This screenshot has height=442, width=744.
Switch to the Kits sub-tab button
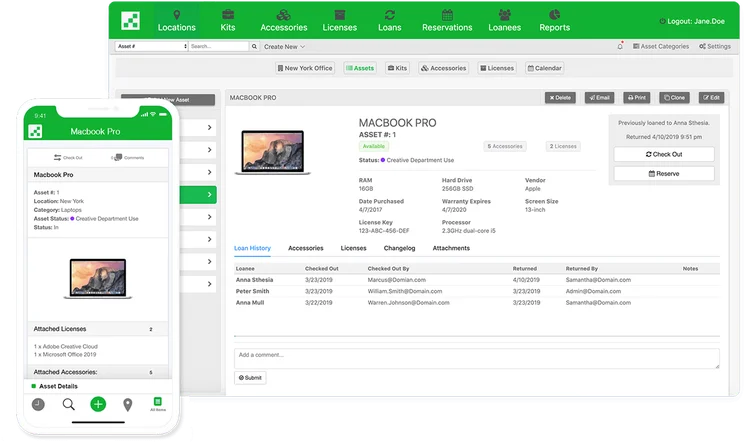(398, 68)
